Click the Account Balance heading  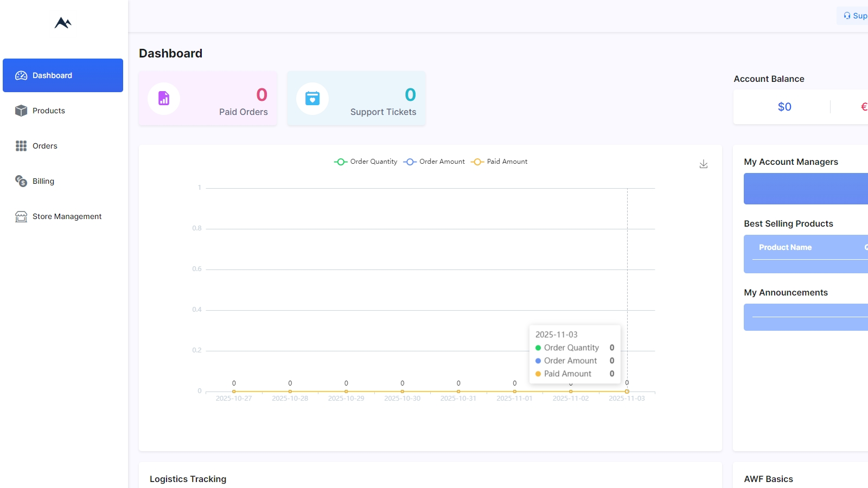pos(769,79)
